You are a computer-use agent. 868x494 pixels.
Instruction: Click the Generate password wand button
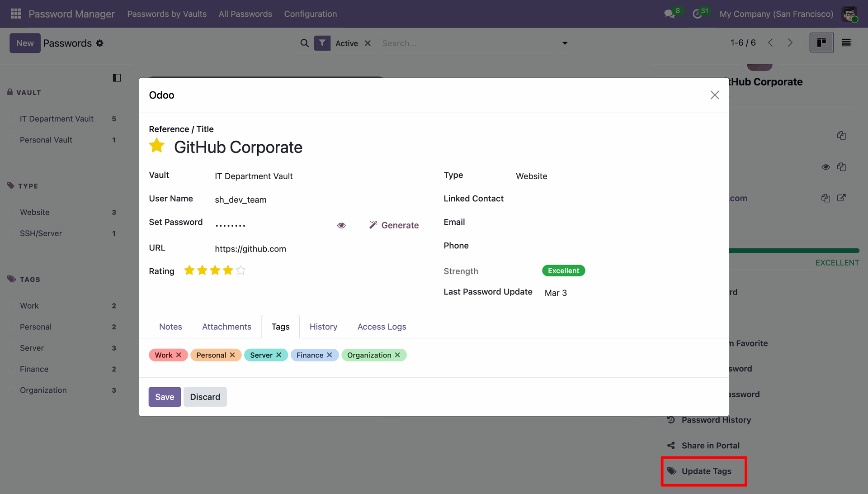point(394,225)
